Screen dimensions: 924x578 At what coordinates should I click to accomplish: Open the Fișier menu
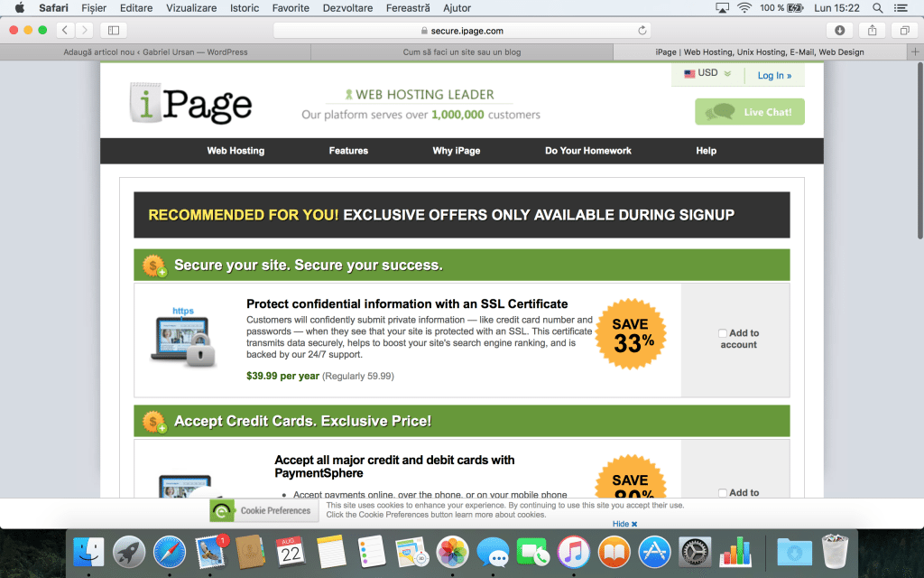coord(94,7)
